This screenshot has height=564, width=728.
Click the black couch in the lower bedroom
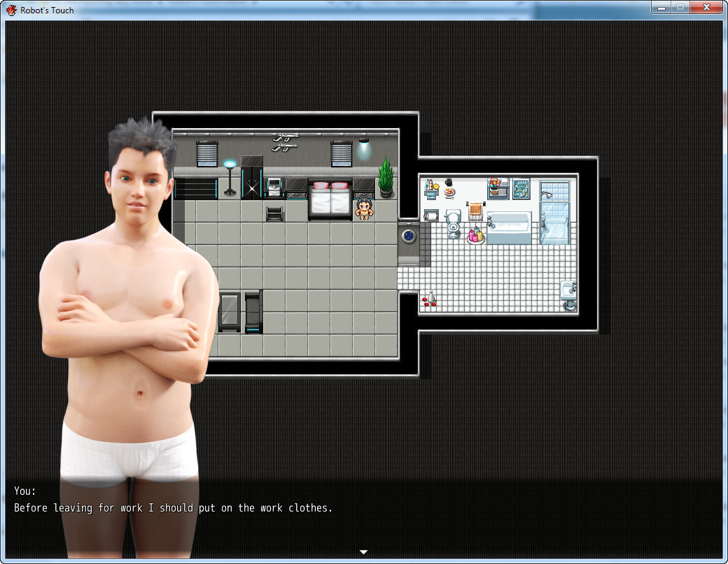point(253,312)
